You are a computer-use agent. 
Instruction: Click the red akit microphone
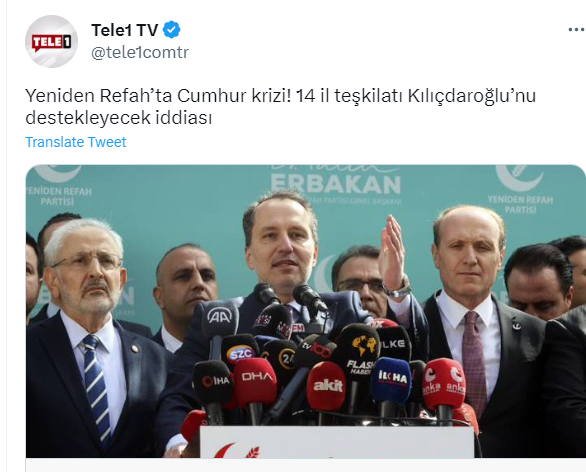click(327, 385)
